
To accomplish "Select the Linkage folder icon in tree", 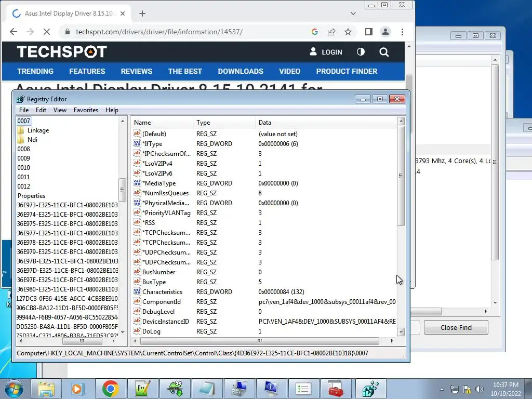I will (x=21, y=130).
